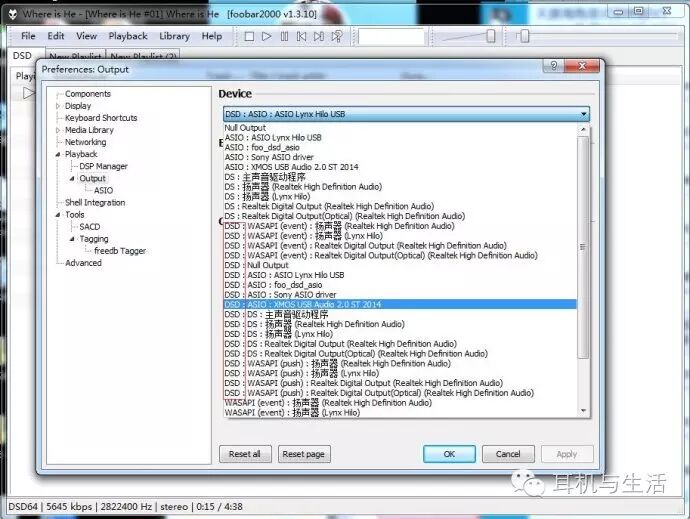This screenshot has width=690, height=519.
Task: Open the Device combo box
Action: click(x=406, y=114)
